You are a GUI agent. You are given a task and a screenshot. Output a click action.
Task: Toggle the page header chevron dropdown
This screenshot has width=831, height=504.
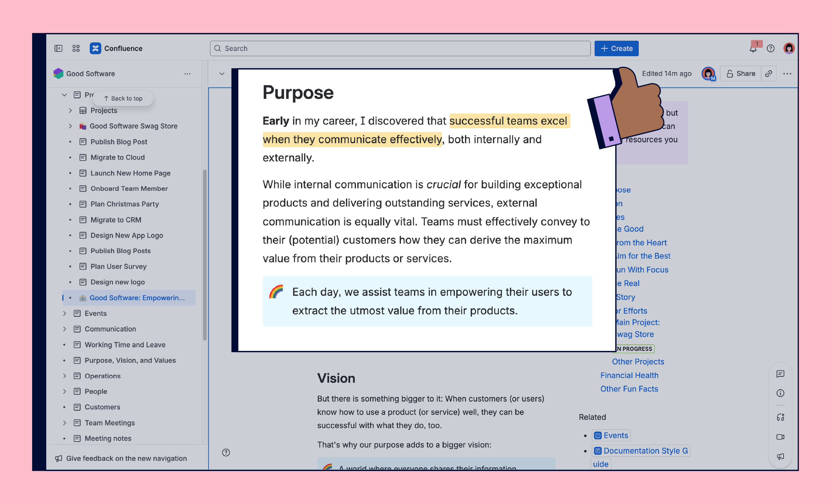coord(222,73)
